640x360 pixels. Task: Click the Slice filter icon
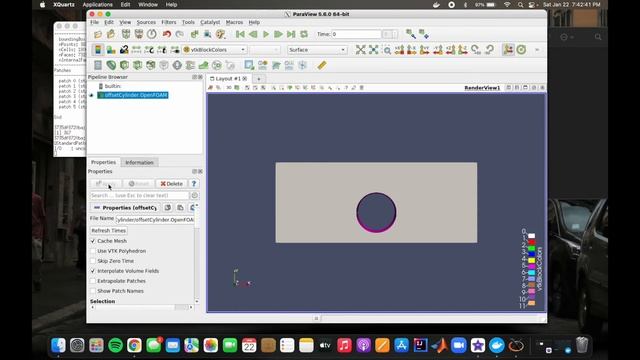pos(138,65)
